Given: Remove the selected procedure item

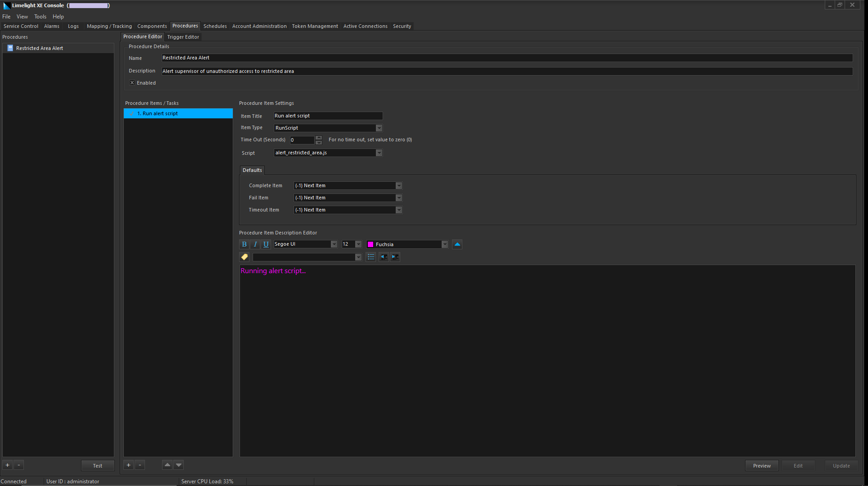Looking at the screenshot, I should 140,465.
